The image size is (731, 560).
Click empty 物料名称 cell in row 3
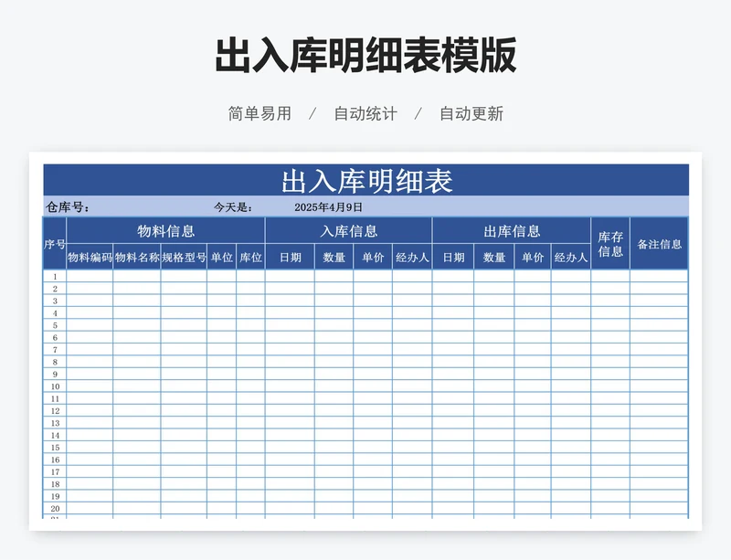pyautogui.click(x=136, y=301)
